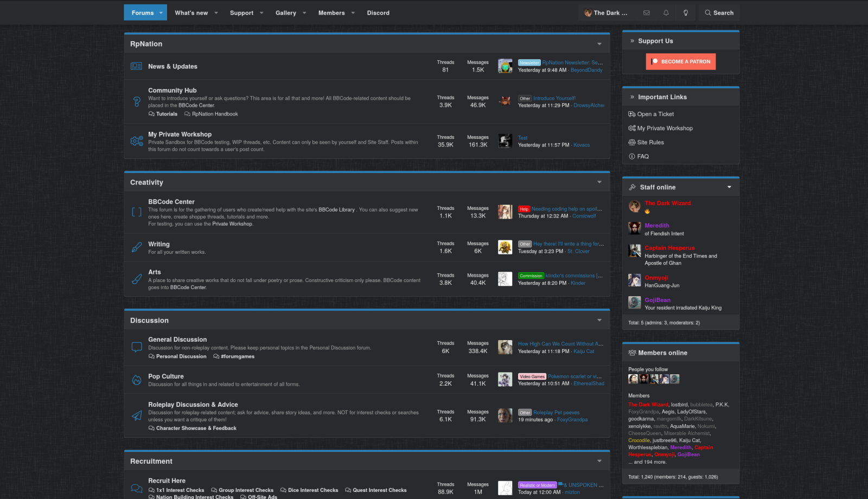Click the Recruit Here forum icon
The width and height of the screenshot is (868, 499).
coord(137,488)
